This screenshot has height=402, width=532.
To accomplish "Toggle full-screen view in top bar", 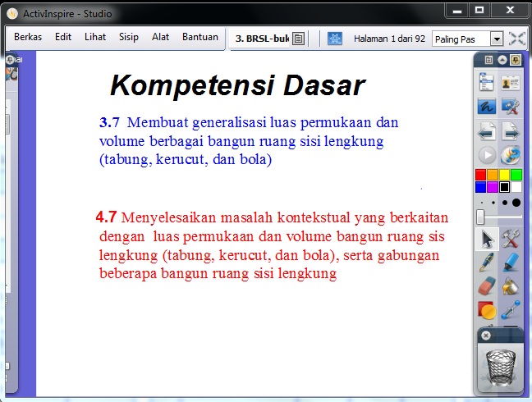I will [516, 39].
